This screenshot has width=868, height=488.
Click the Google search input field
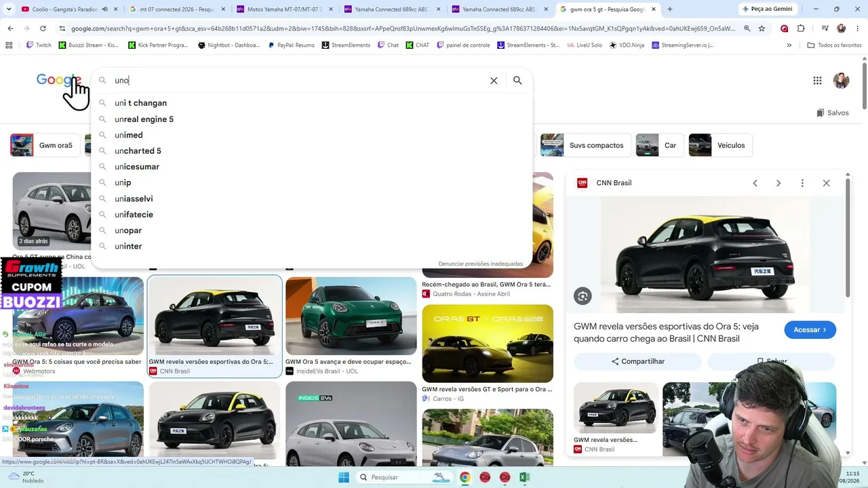pos(298,81)
